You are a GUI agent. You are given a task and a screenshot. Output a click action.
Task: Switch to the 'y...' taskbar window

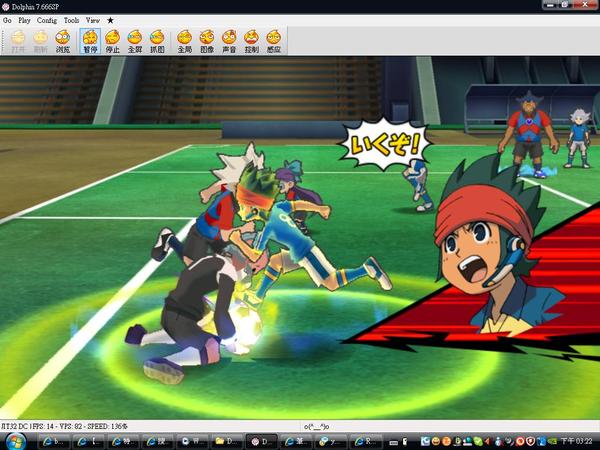tap(330, 441)
